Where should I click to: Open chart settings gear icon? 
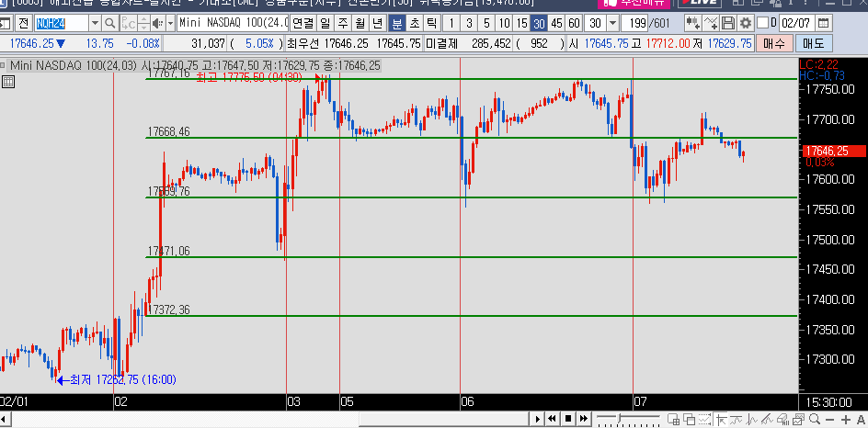746,23
